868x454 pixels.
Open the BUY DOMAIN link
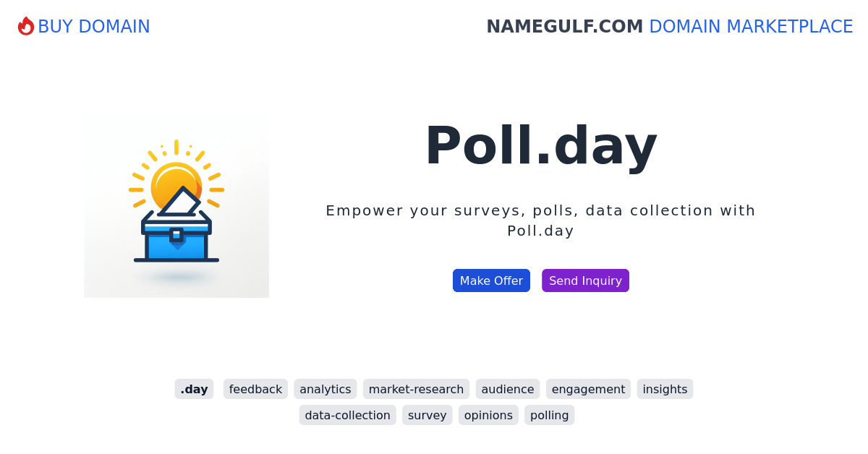93,26
